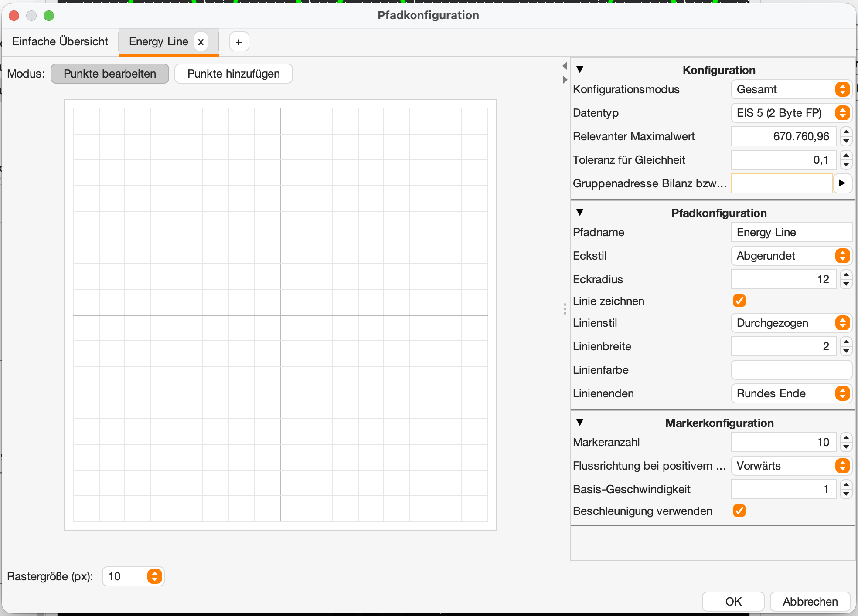This screenshot has height=616, width=858.
Task: Click into Pfadname text field
Action: point(791,232)
